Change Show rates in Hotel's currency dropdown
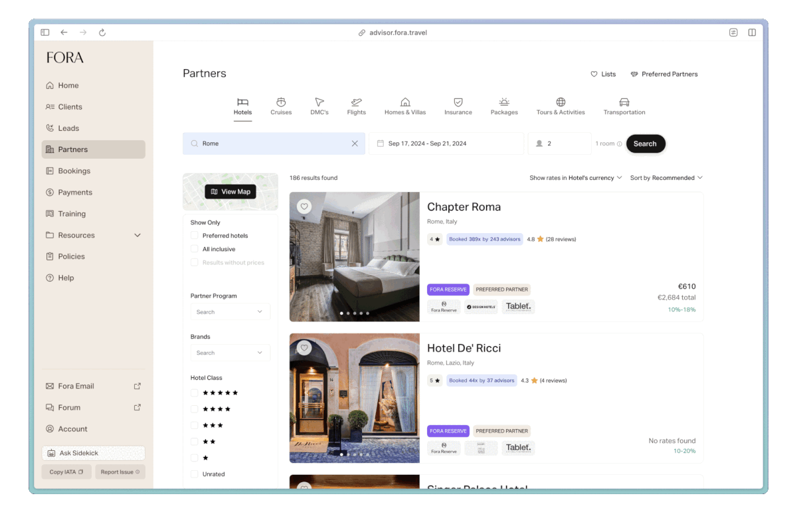This screenshot has height=532, width=797. [576, 177]
